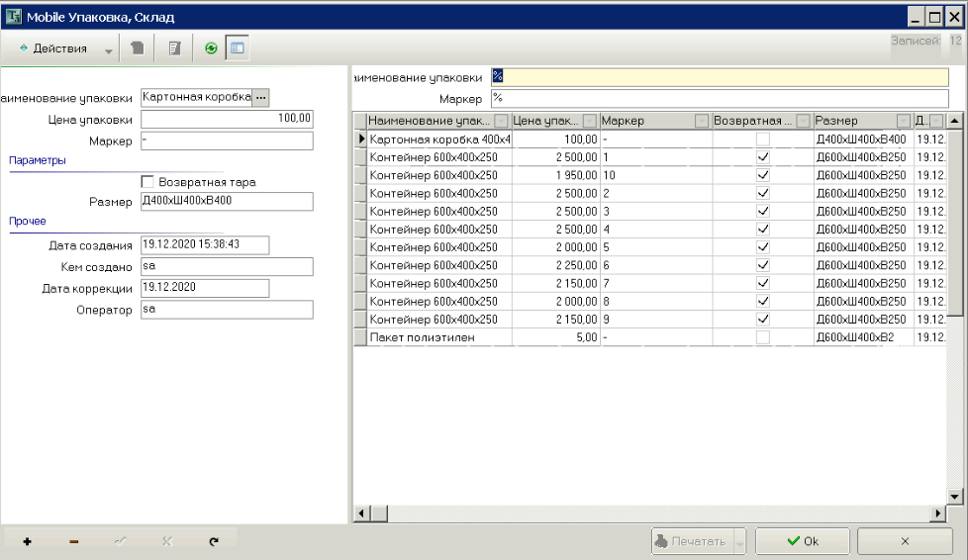Click the marker cell 7
Viewport: 968px width, 560px height.
click(656, 283)
